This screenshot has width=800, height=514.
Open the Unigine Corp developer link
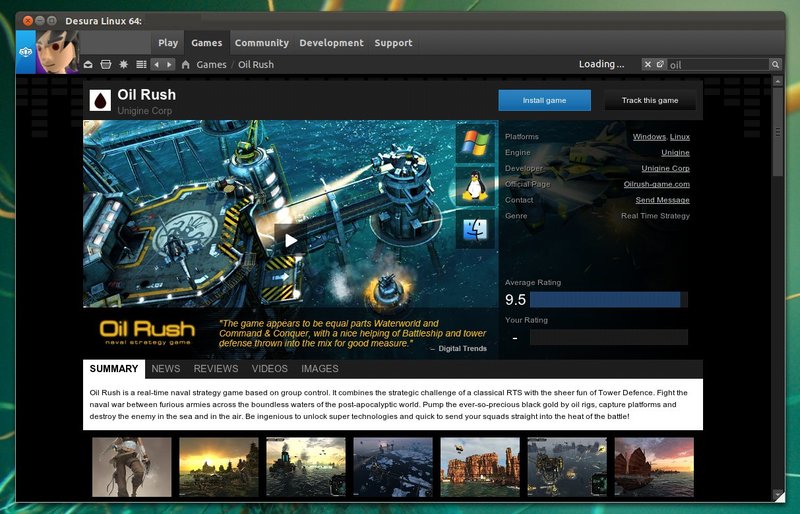point(665,168)
